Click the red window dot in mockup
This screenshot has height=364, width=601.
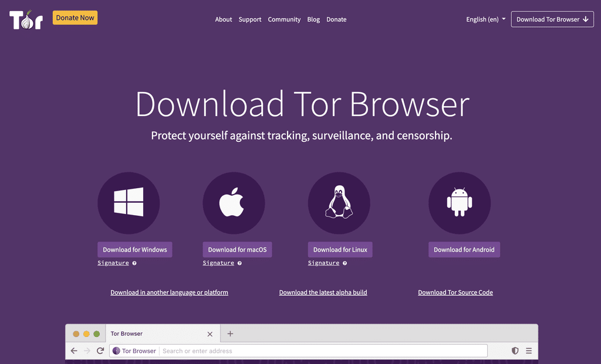[x=76, y=334]
